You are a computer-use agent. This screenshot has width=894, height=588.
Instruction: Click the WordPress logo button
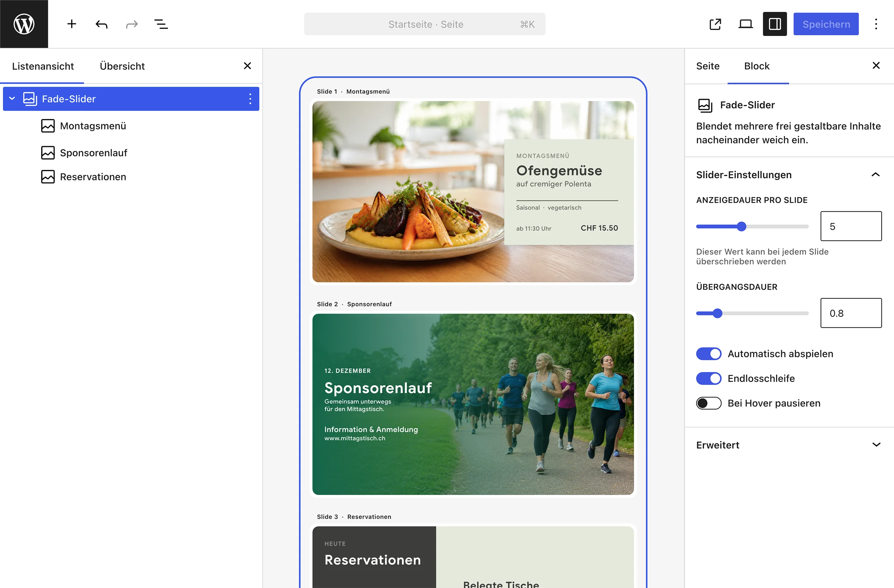[x=24, y=24]
